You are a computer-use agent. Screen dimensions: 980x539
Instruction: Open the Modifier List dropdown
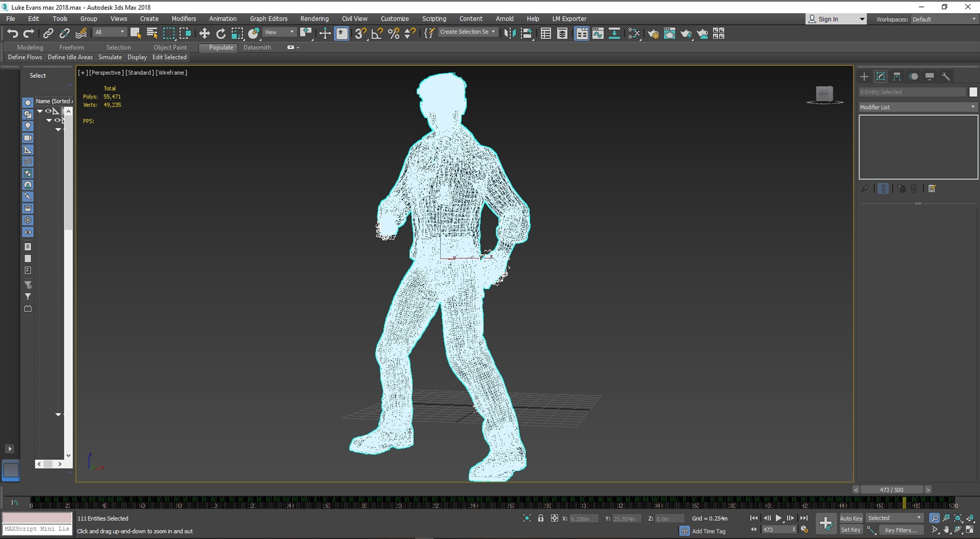[918, 107]
